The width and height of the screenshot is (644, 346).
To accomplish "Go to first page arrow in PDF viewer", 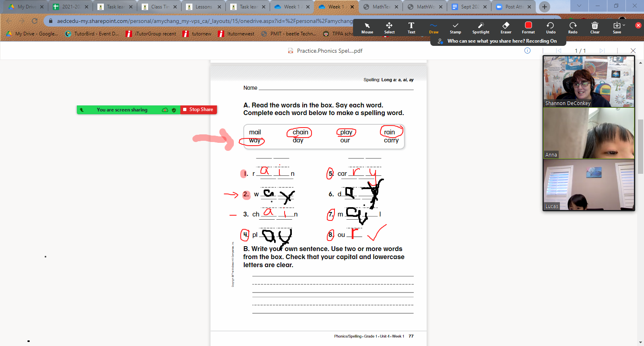I will pos(559,51).
